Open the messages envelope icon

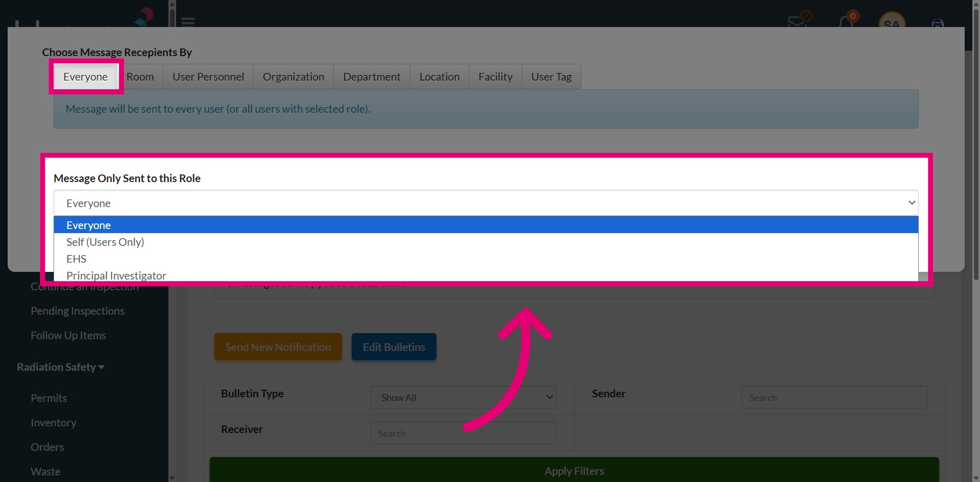(797, 20)
